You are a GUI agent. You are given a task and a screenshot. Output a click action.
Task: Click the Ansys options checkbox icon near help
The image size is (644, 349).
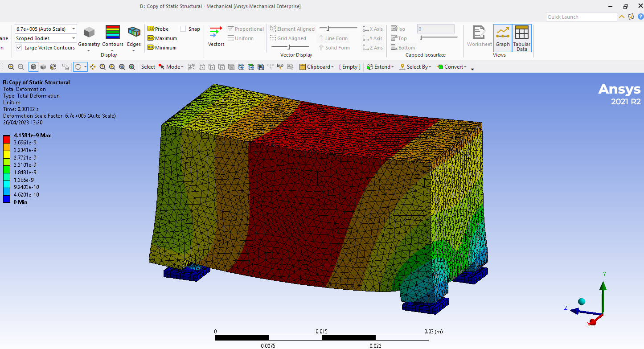[x=631, y=16]
